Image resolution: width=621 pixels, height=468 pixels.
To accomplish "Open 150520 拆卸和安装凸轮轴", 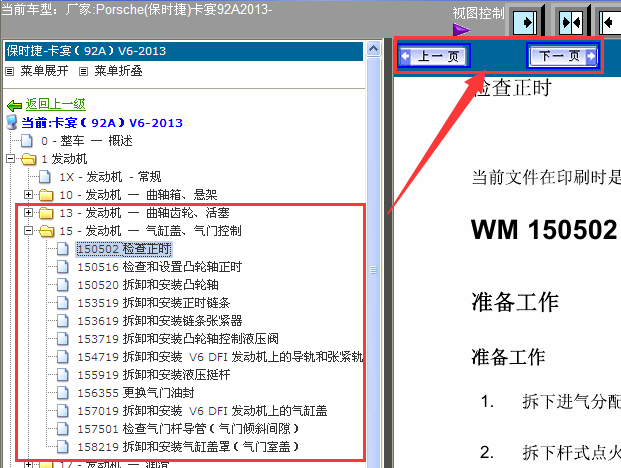I will pyautogui.click(x=148, y=285).
